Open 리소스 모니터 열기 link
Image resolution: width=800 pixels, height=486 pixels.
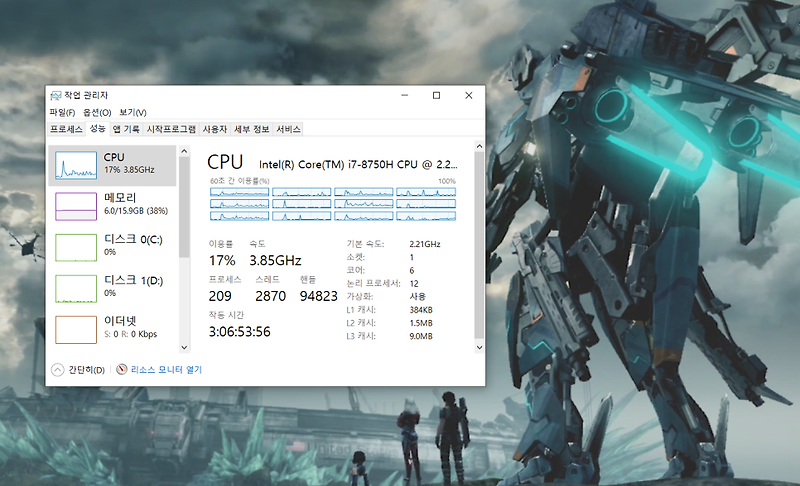click(166, 370)
